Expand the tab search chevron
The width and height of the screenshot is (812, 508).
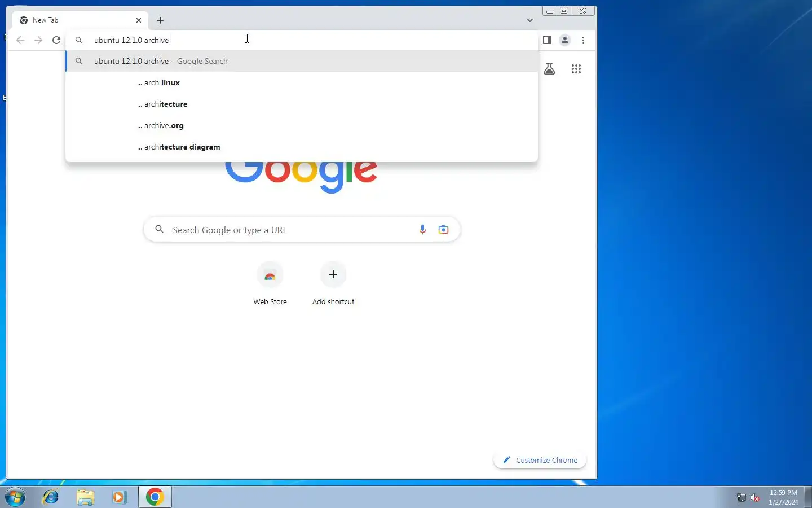[530, 20]
